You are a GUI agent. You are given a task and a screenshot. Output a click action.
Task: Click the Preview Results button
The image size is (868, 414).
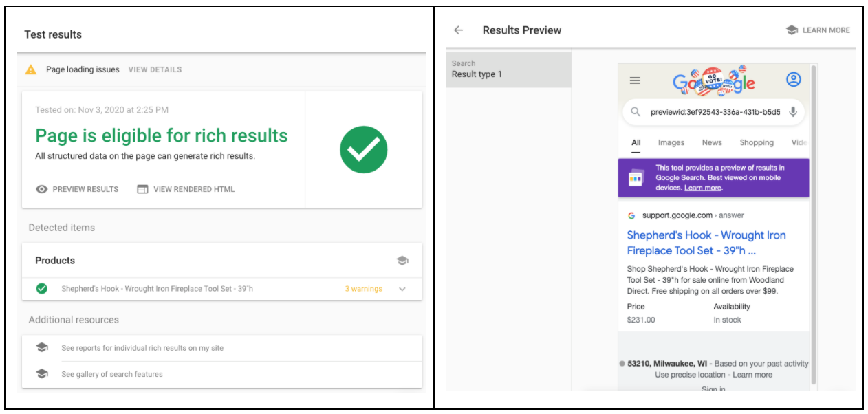coord(77,189)
